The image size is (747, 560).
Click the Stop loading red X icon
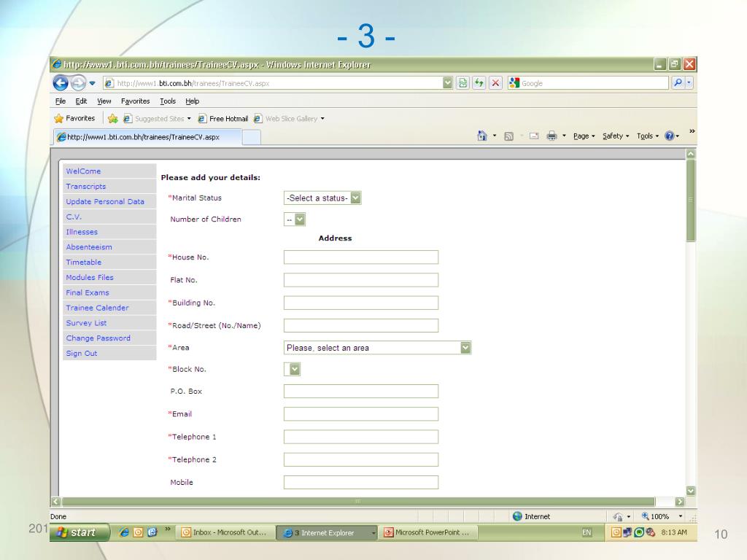coord(495,83)
